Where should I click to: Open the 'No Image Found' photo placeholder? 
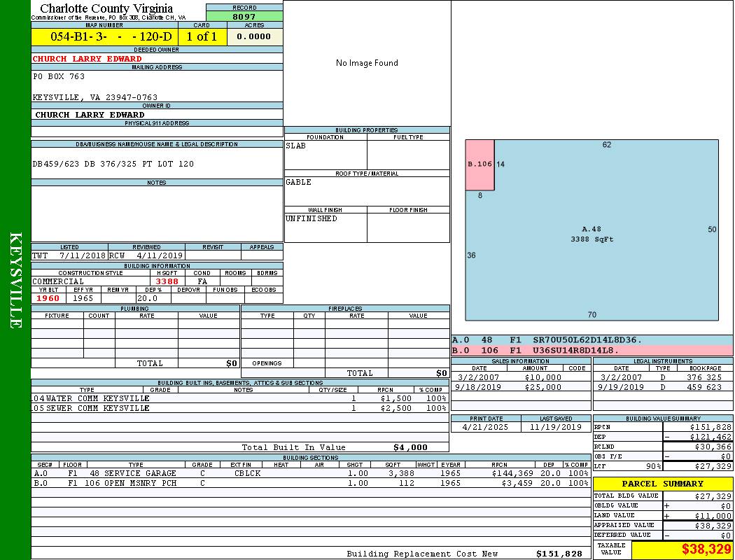click(367, 63)
